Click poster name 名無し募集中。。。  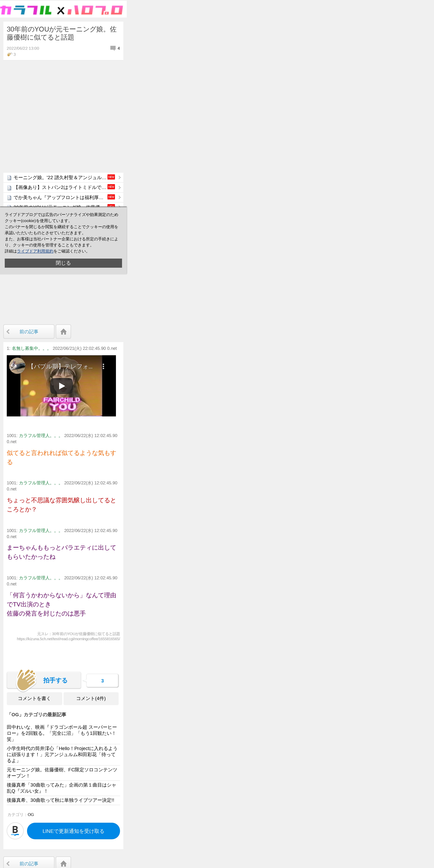point(31,348)
